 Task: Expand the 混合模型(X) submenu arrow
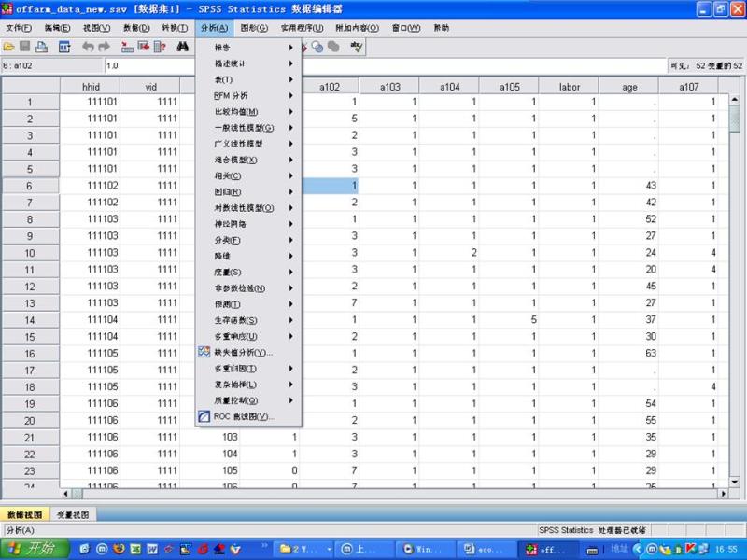click(x=290, y=160)
